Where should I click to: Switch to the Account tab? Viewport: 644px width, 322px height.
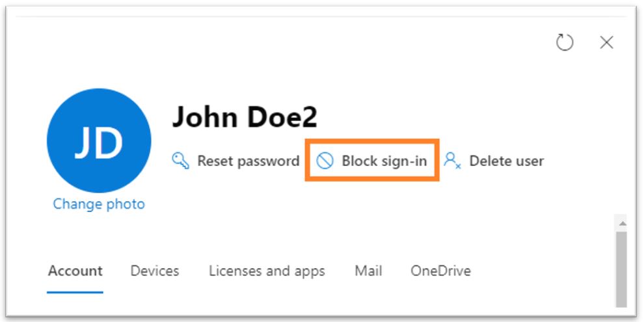[x=75, y=271]
